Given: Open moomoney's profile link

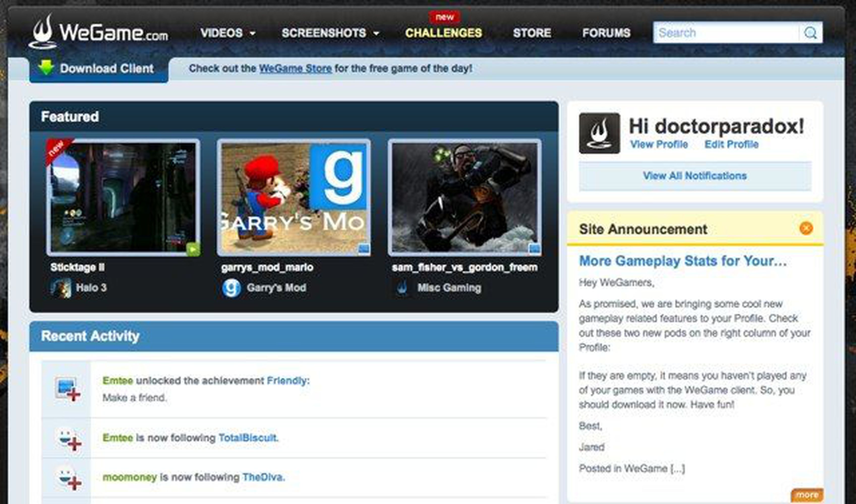Looking at the screenshot, I should pos(129,478).
